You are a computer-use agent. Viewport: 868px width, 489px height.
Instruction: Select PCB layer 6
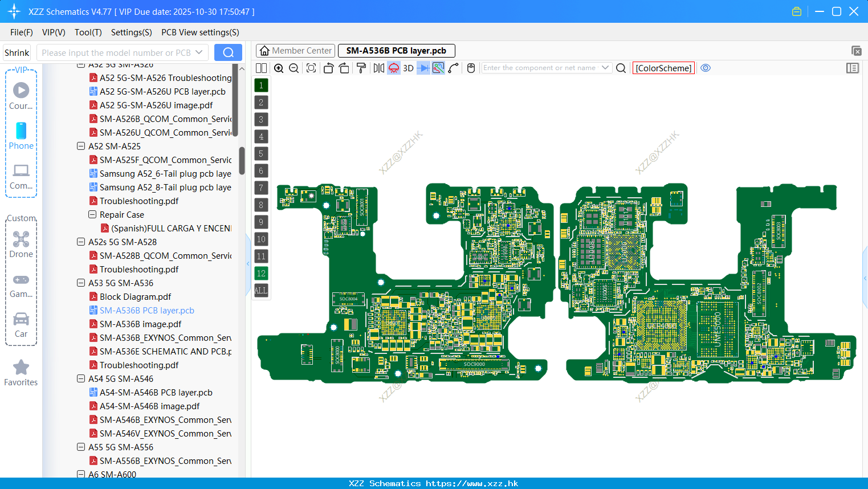[261, 171]
